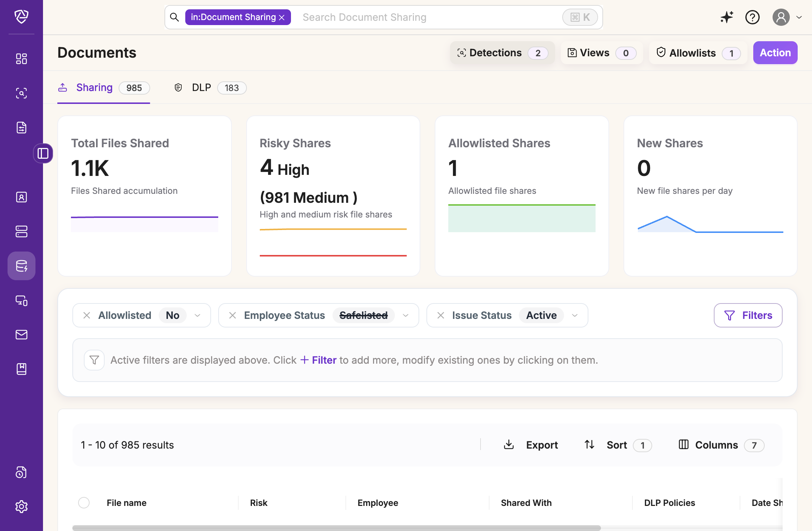The image size is (812, 531).
Task: Click the Search Document Sharing input field
Action: coord(426,17)
